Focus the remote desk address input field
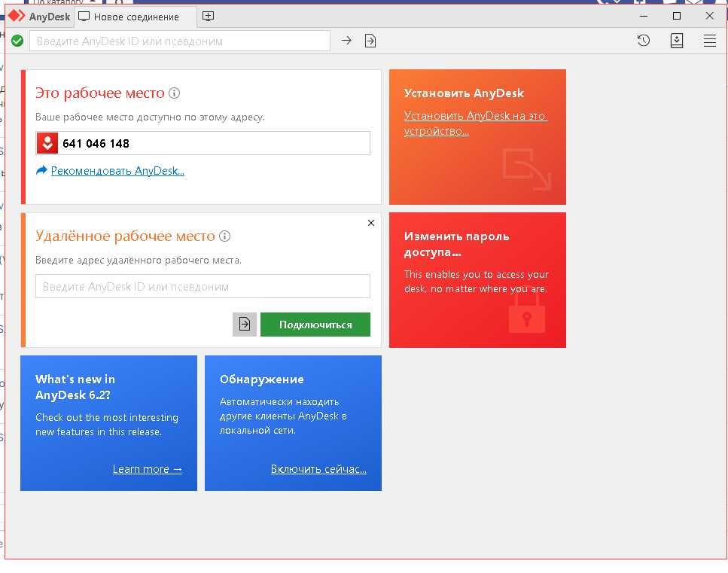This screenshot has height=573, width=728. (x=203, y=286)
